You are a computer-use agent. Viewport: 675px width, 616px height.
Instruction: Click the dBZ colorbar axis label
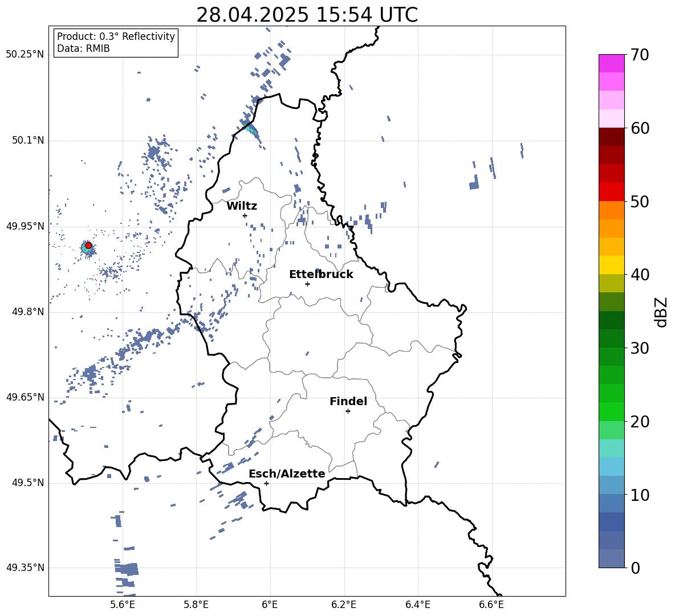pyautogui.click(x=661, y=312)
